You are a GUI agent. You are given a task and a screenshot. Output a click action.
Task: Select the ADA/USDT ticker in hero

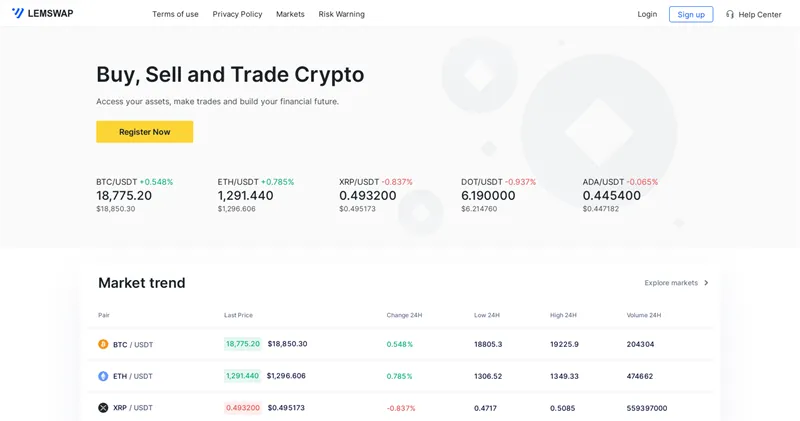pyautogui.click(x=620, y=195)
